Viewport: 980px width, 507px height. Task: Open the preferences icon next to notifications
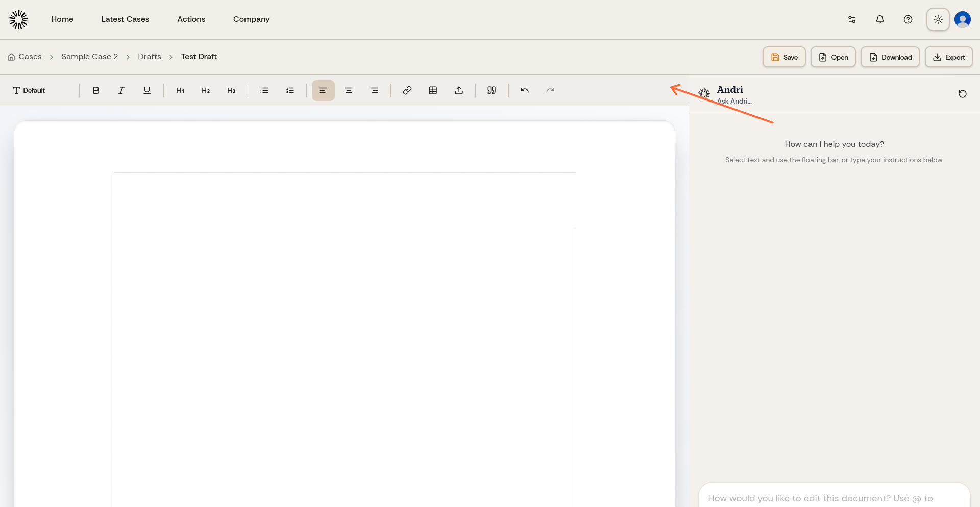pos(851,19)
